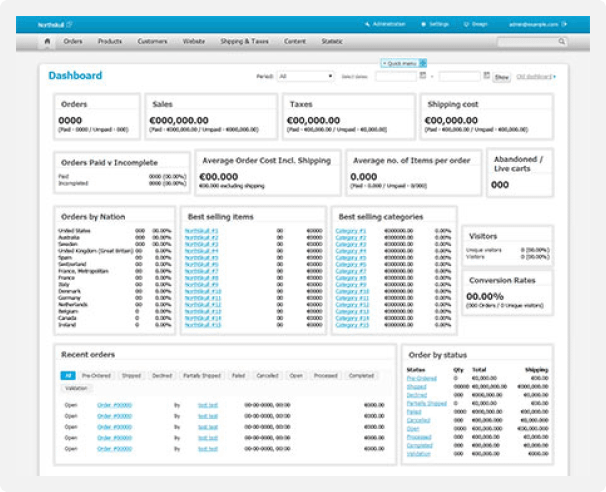The image size is (606, 492).
Task: Click the calendar icon before Show button
Action: pos(486,76)
